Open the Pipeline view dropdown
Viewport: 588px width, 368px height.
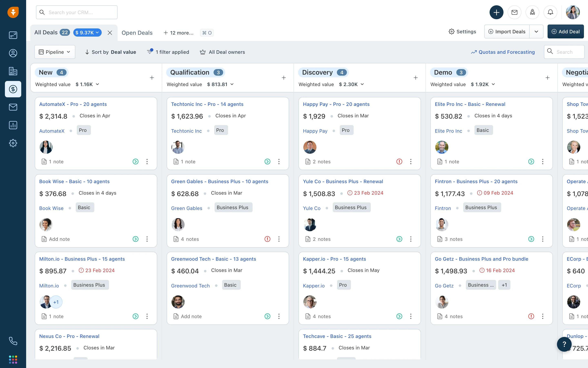click(55, 52)
